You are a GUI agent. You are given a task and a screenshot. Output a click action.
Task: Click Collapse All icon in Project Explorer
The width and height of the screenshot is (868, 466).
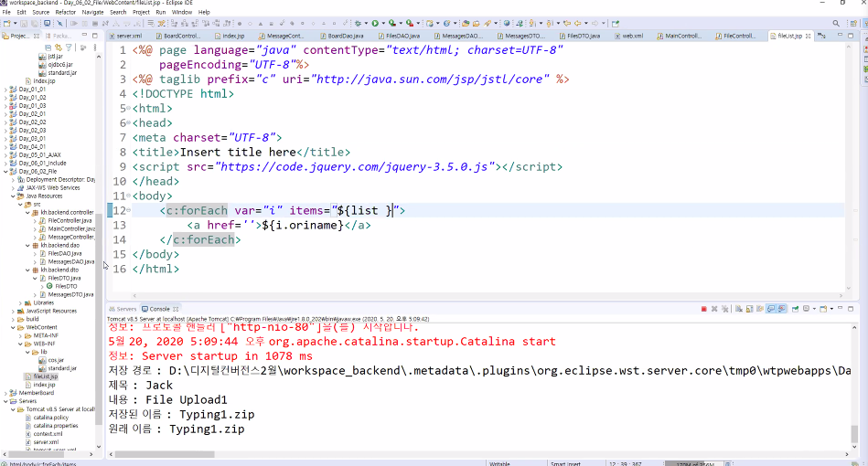point(48,48)
